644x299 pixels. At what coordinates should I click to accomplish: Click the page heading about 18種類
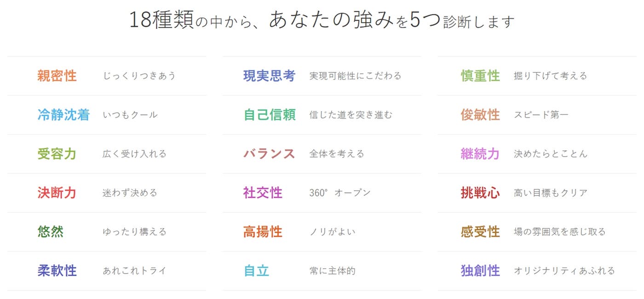click(x=322, y=21)
